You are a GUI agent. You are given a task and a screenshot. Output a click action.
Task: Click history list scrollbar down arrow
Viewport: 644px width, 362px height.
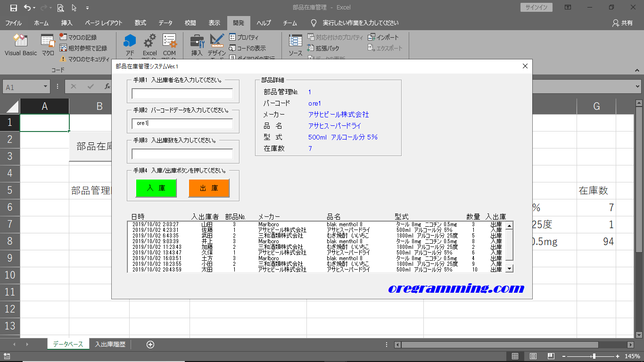point(509,268)
